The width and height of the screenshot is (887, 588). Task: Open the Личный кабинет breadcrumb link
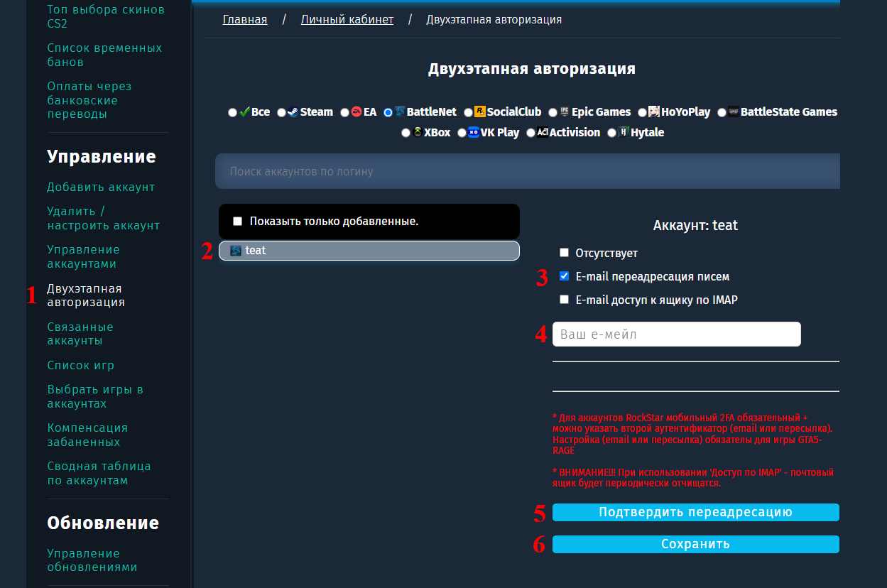(x=347, y=20)
